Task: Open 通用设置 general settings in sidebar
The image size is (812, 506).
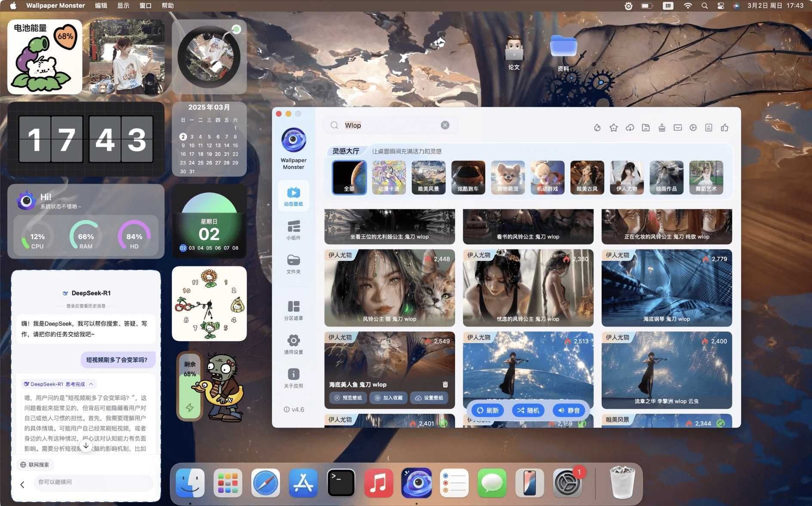Action: [x=293, y=345]
